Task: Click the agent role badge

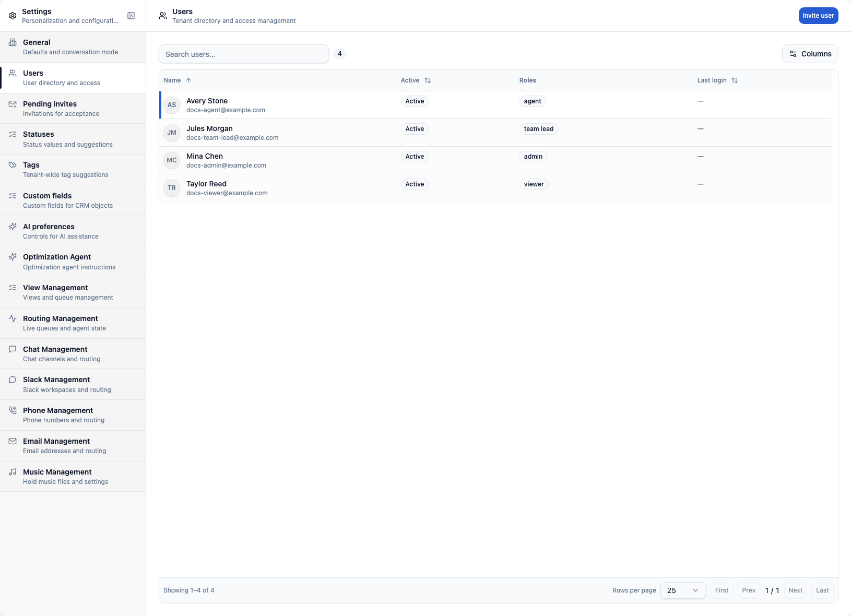Action: click(x=533, y=101)
